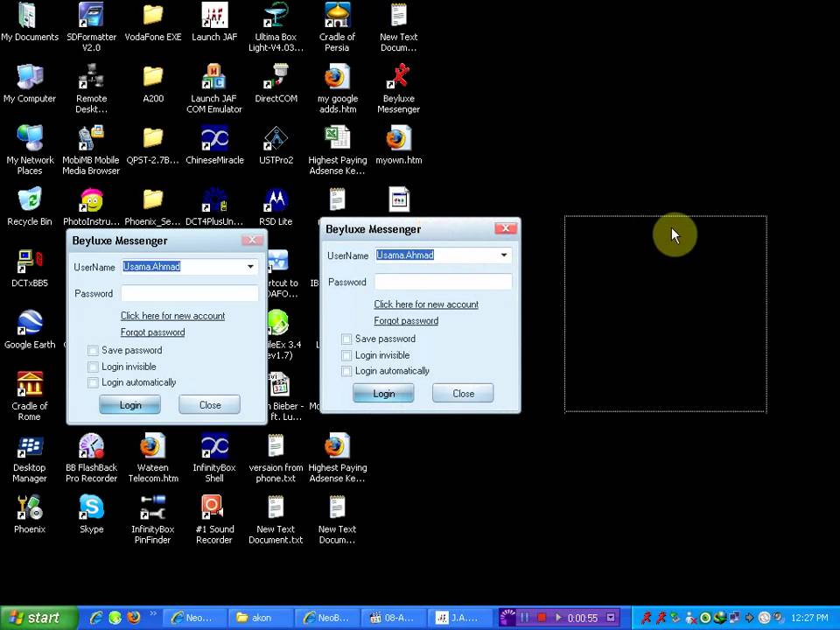840x630 pixels.
Task: Select #1 Sound Recorder icon
Action: [x=214, y=520]
